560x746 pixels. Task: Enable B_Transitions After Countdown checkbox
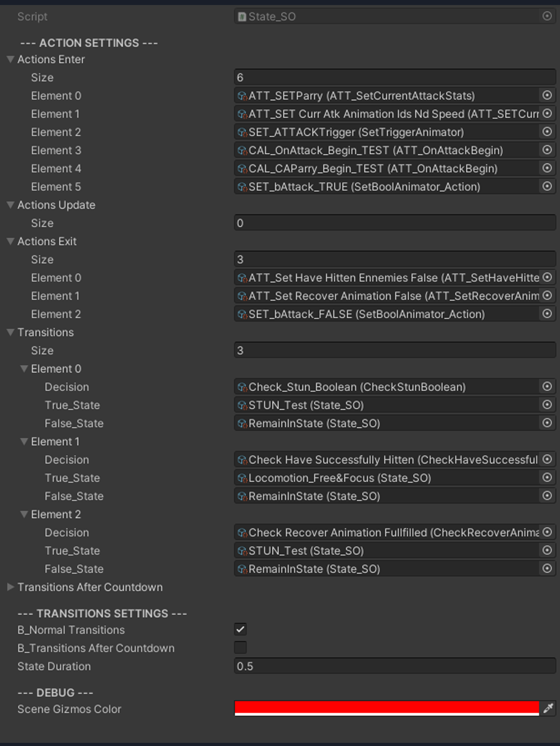tap(240, 648)
